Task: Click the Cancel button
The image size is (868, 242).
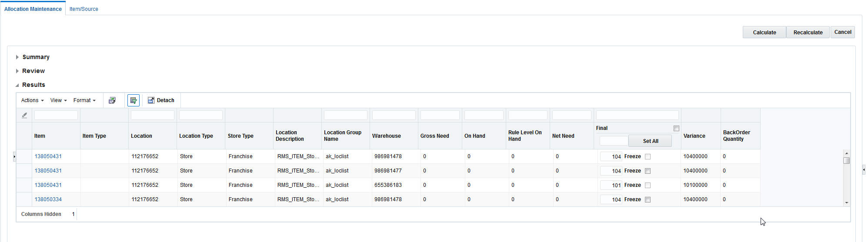Action: click(x=843, y=32)
